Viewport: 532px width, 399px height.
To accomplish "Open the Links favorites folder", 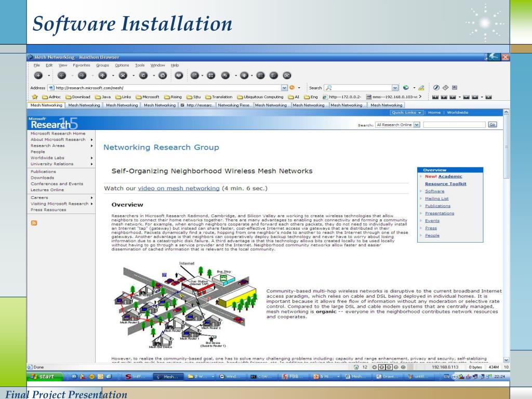I will [123, 97].
